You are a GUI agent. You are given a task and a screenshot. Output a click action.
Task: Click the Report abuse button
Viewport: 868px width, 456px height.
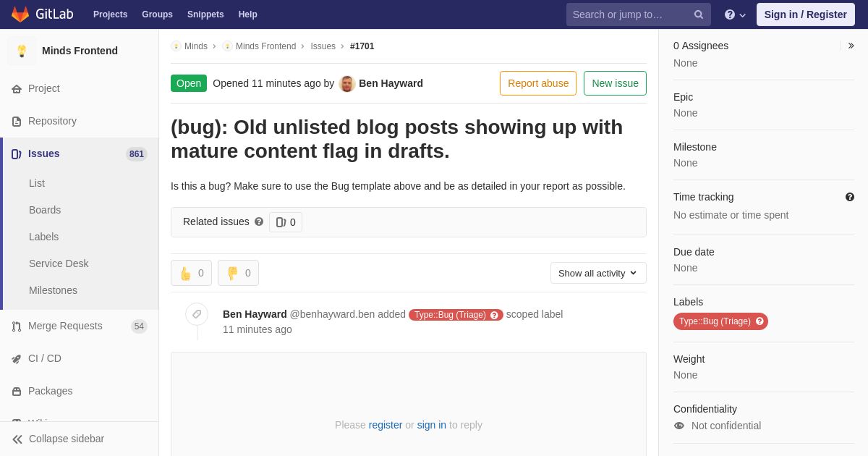click(x=538, y=83)
